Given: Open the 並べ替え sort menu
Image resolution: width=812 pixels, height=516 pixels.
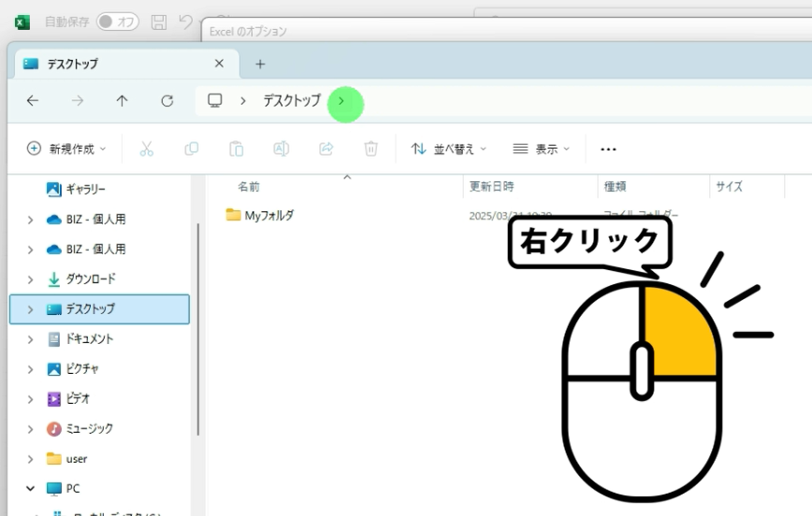Looking at the screenshot, I should point(448,149).
